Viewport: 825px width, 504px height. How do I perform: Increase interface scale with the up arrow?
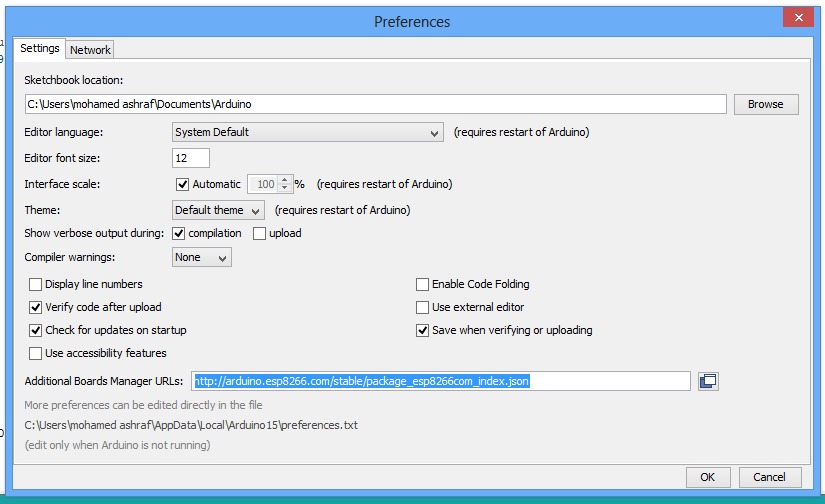[285, 180]
